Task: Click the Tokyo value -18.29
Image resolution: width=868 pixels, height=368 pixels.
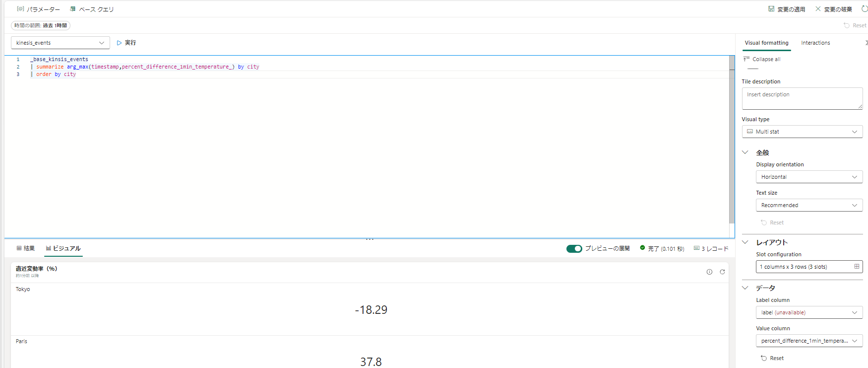Action: pos(371,310)
